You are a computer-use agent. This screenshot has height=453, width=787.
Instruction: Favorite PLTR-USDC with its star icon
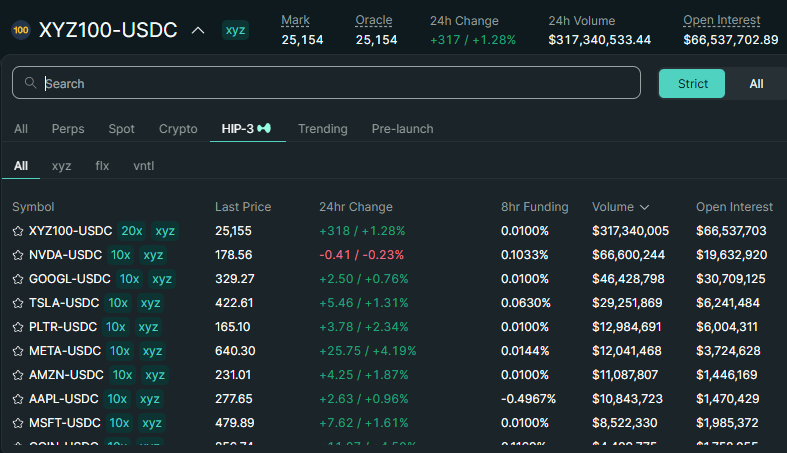coord(18,327)
